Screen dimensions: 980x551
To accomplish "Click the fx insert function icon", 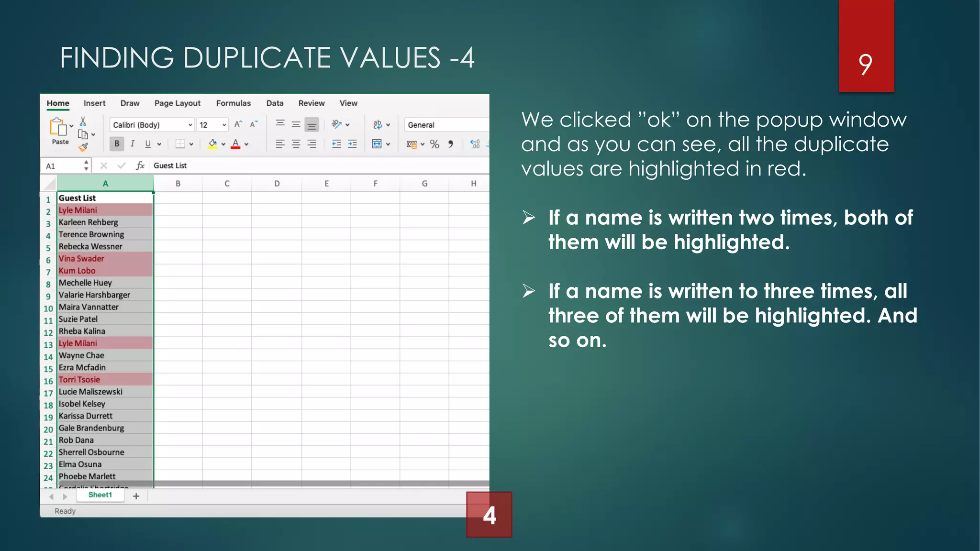I will coord(140,165).
